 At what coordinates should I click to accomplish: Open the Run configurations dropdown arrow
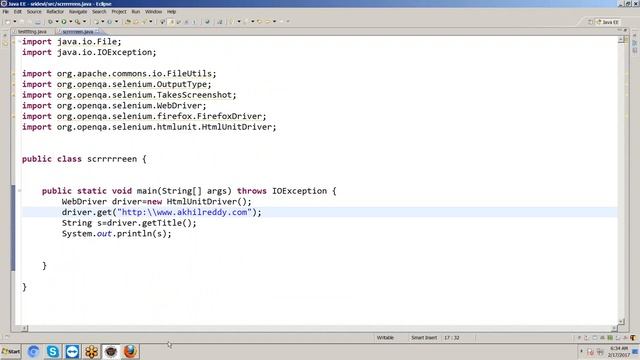point(70,22)
